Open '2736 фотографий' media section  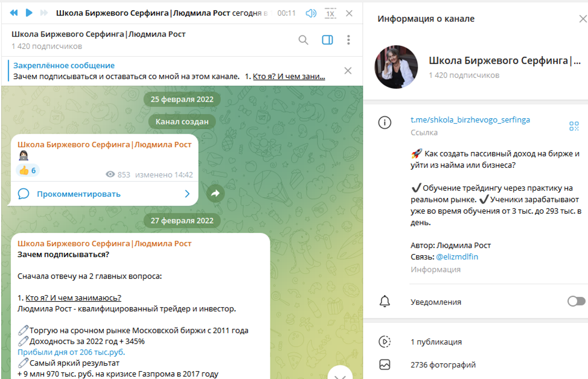coord(443,365)
